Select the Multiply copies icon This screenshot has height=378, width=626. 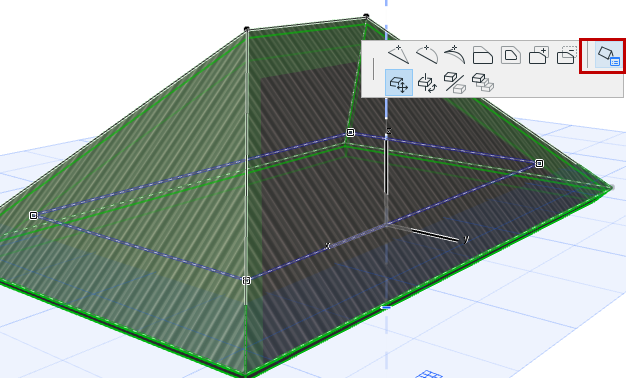(483, 83)
